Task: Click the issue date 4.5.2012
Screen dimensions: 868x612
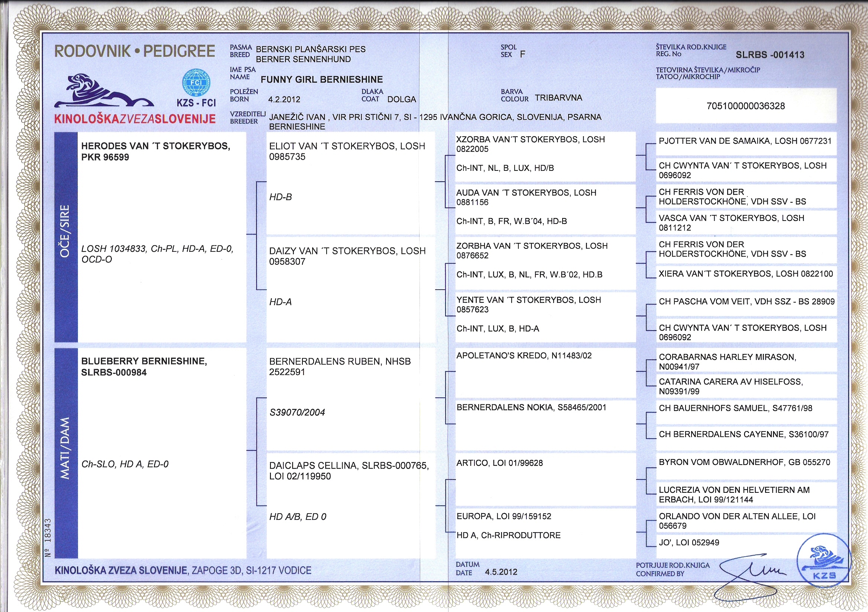Action: click(501, 572)
